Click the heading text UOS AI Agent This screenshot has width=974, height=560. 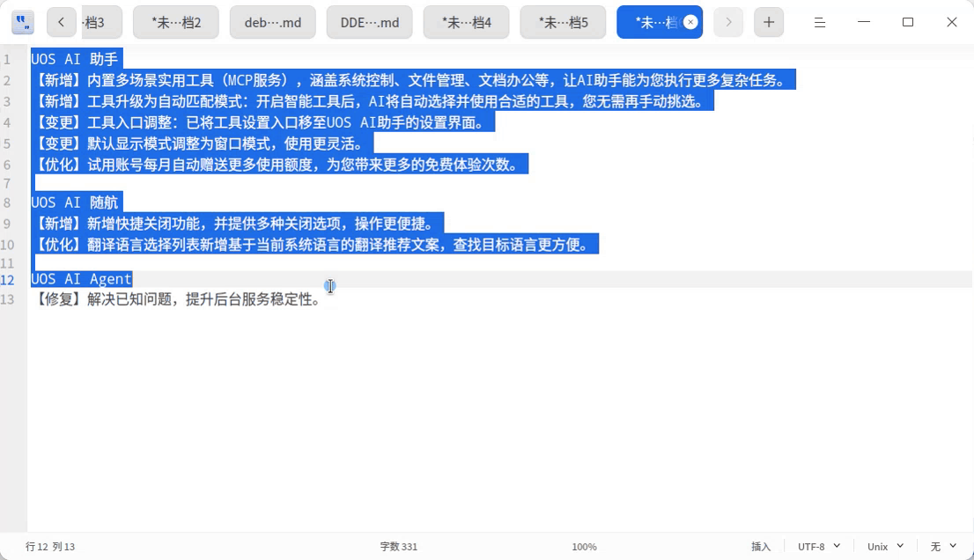pyautogui.click(x=81, y=279)
